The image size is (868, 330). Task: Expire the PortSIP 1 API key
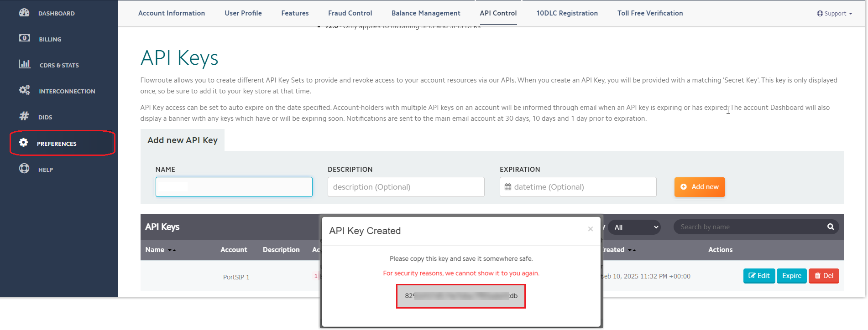tap(791, 276)
